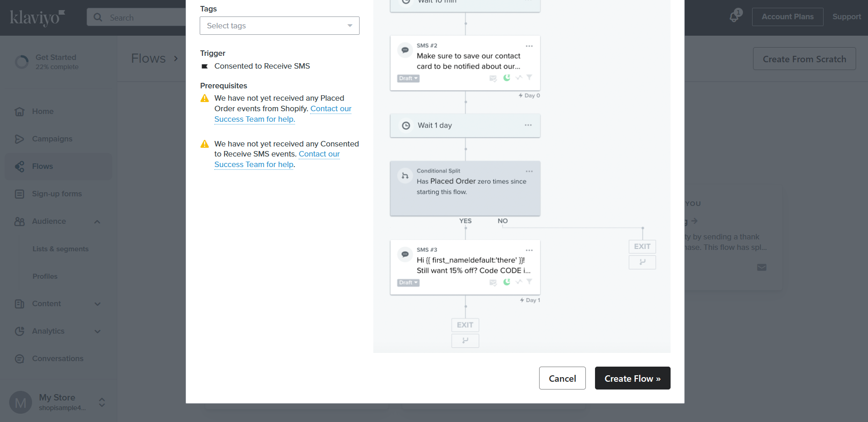The height and width of the screenshot is (422, 868).
Task: Open the Draft status dropdown on SMS #3
Action: tap(408, 283)
